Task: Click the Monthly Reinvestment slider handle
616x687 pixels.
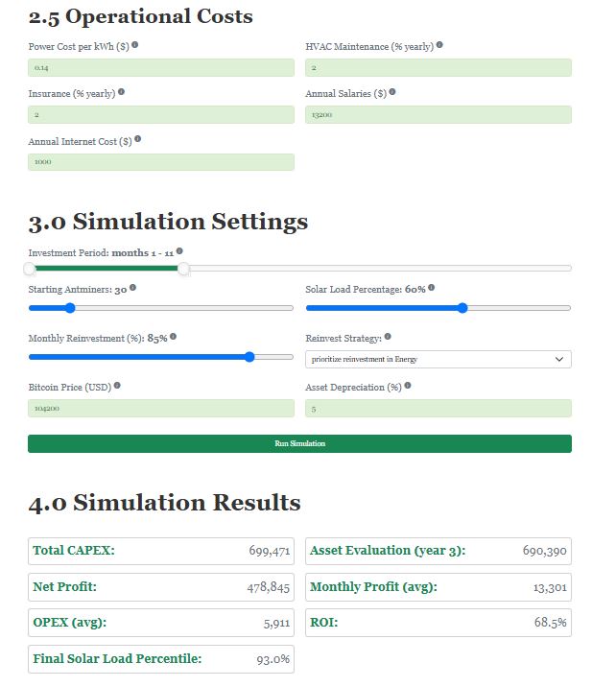Action: tap(249, 356)
